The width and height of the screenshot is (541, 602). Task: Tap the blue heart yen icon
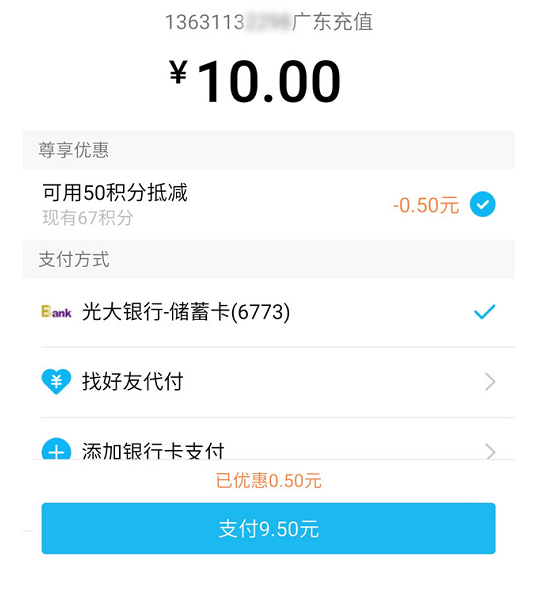click(x=56, y=382)
